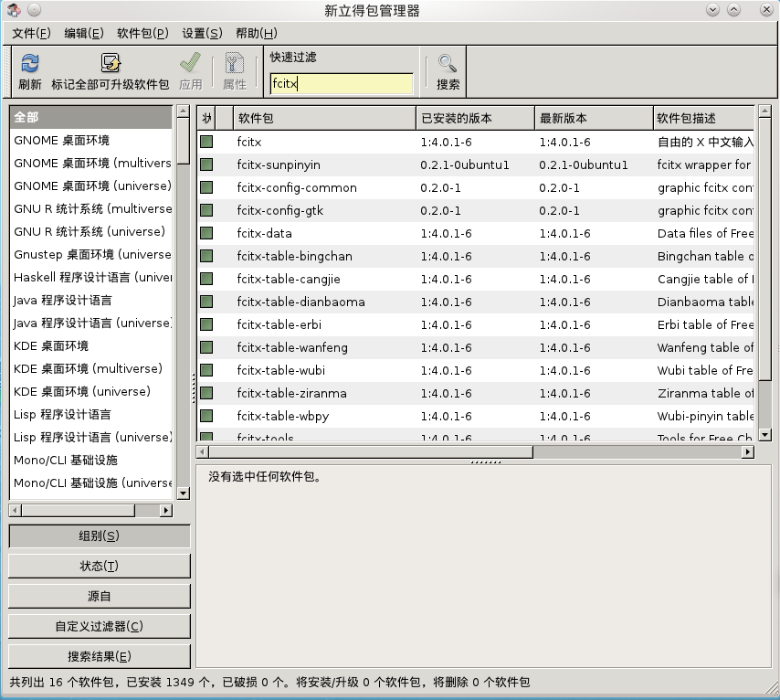Open the 编辑(E) menu
This screenshot has height=700, width=780.
point(84,34)
